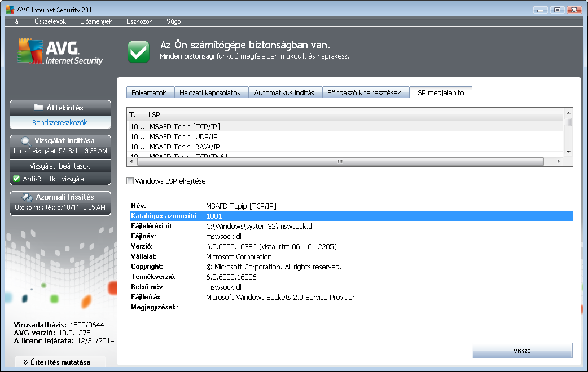This screenshot has height=372, width=588.
Task: Maximize the AVG window
Action: tap(558, 10)
